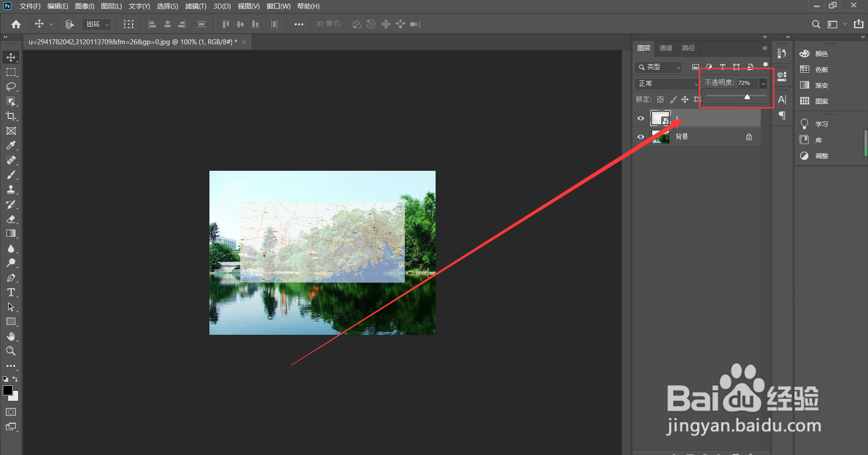
Task: Select the Frame tool
Action: pyautogui.click(x=11, y=131)
